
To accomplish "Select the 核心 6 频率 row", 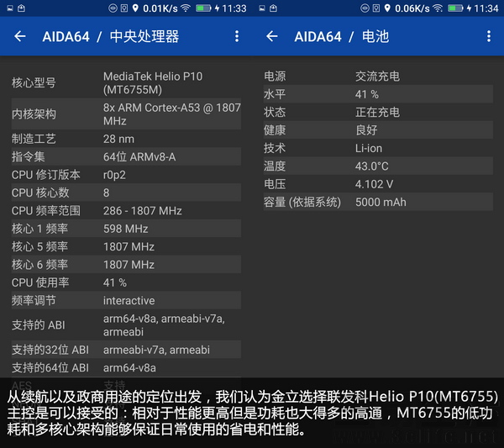I will pos(126,265).
